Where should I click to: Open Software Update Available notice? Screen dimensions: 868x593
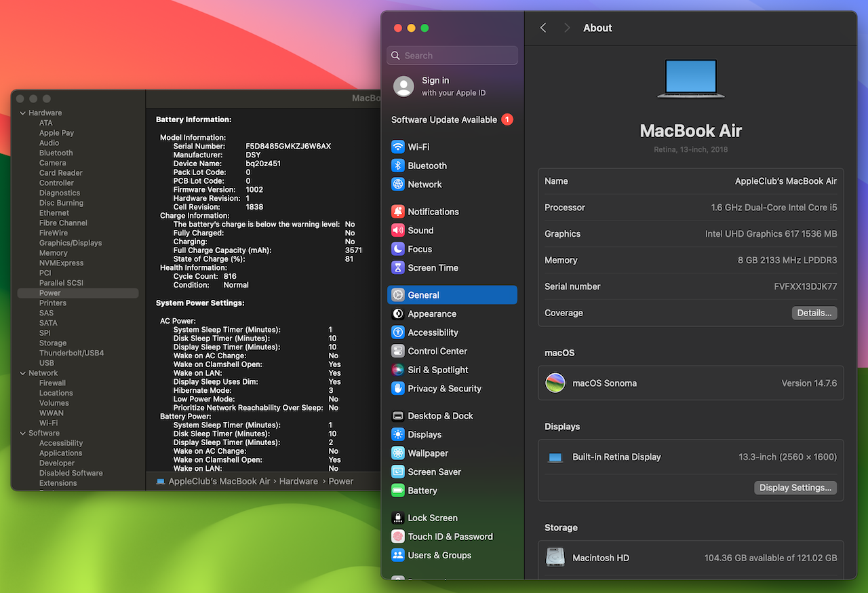click(x=452, y=119)
